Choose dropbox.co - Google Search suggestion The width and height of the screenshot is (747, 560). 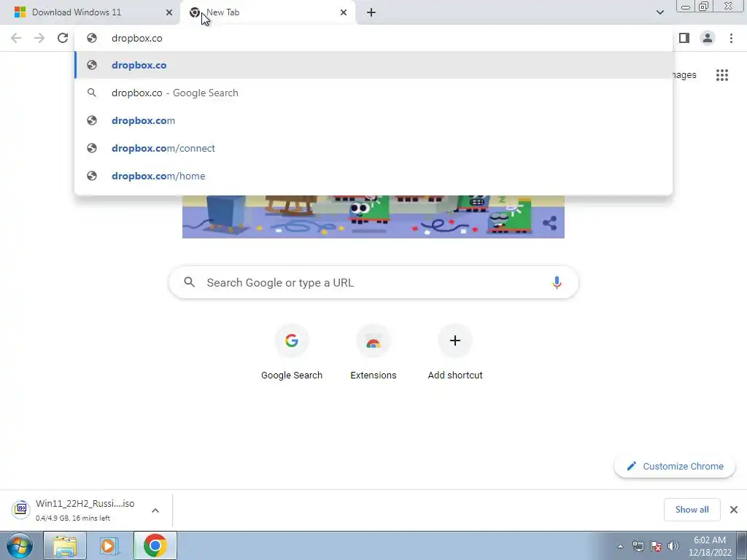pos(373,93)
